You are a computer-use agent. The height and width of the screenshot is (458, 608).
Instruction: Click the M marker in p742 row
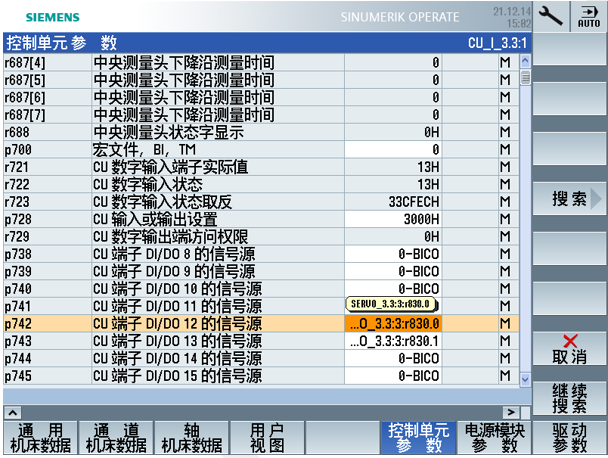(x=505, y=323)
